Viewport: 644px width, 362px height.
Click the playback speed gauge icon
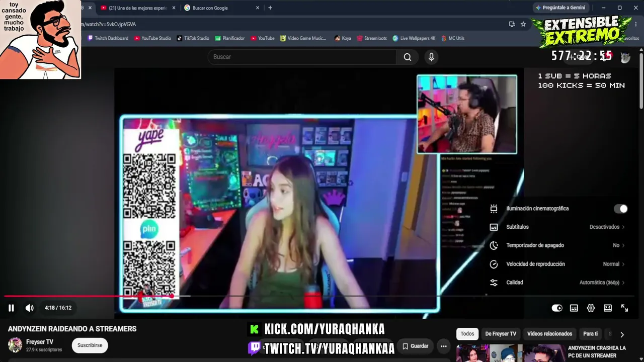pos(494,264)
